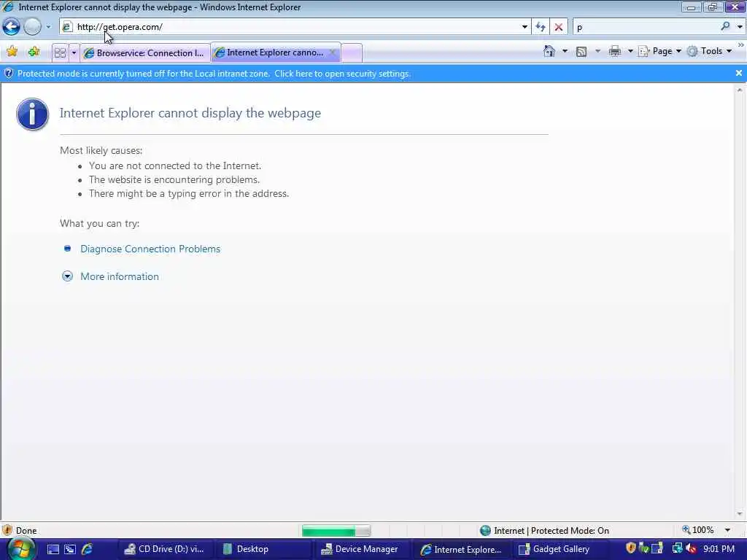The image size is (747, 560).
Task: Click the Print icon
Action: (614, 51)
